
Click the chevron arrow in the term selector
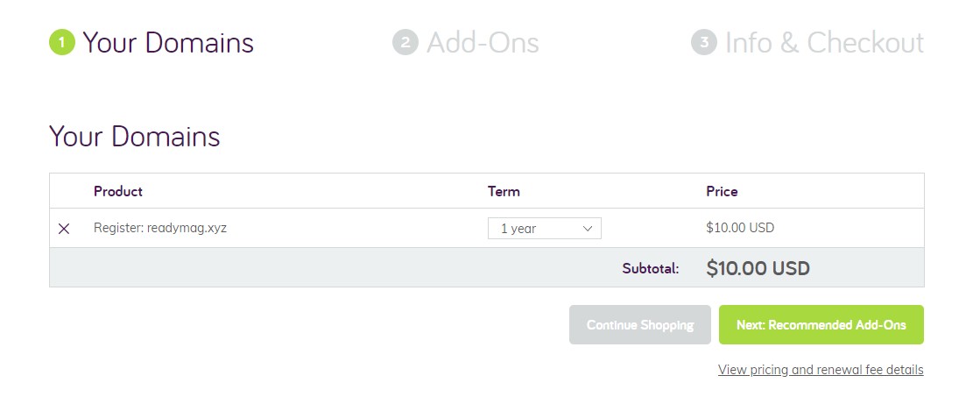coord(588,229)
